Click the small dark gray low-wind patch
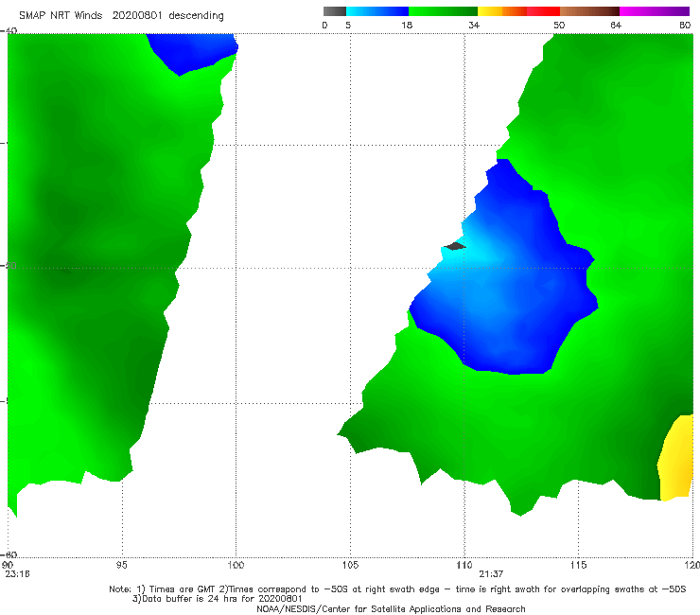700x615 pixels. pos(455,246)
